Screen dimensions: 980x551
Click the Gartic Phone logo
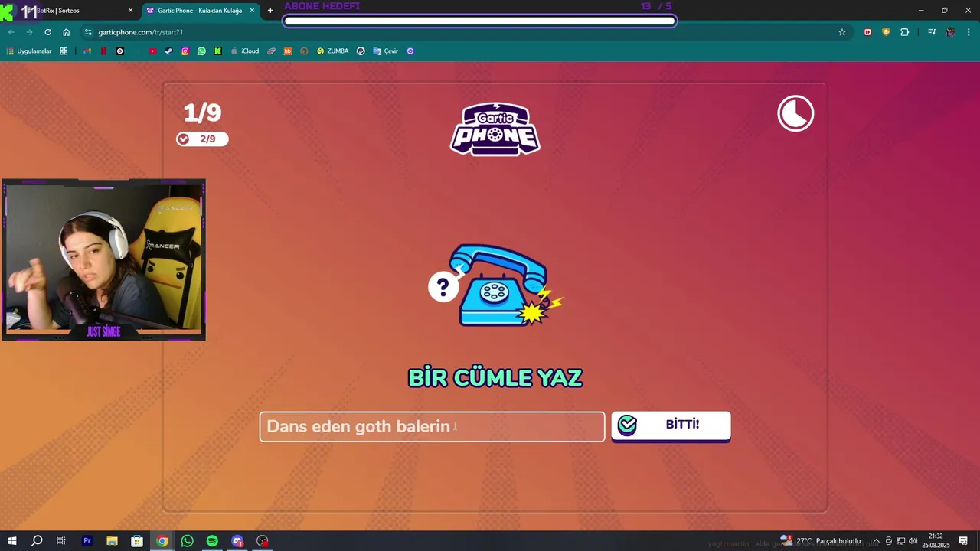(x=495, y=129)
